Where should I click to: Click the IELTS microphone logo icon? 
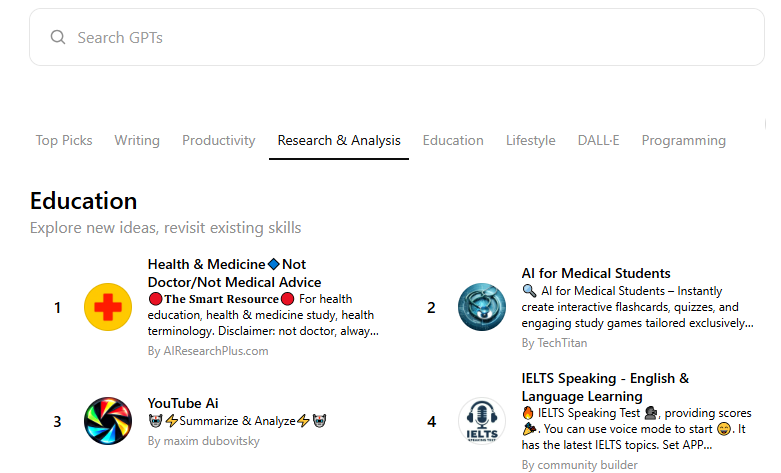pyautogui.click(x=482, y=421)
